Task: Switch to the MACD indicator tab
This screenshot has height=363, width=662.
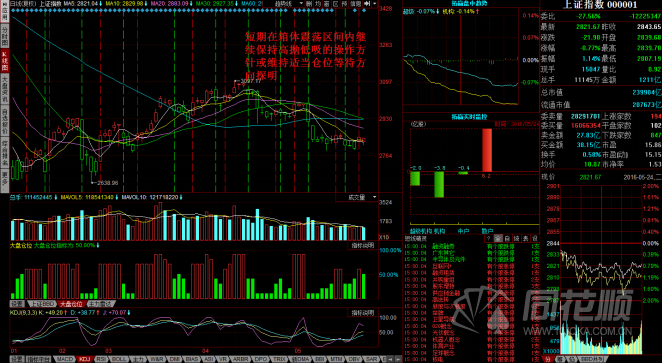Action: (x=65, y=359)
